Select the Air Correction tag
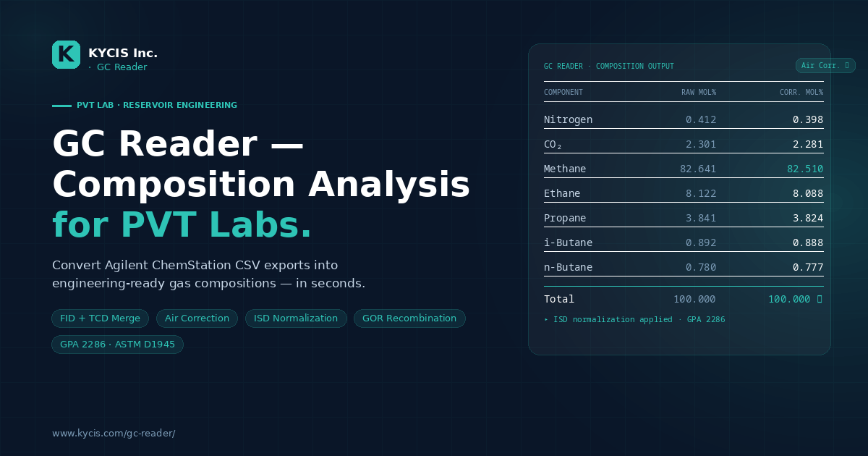 tap(197, 318)
